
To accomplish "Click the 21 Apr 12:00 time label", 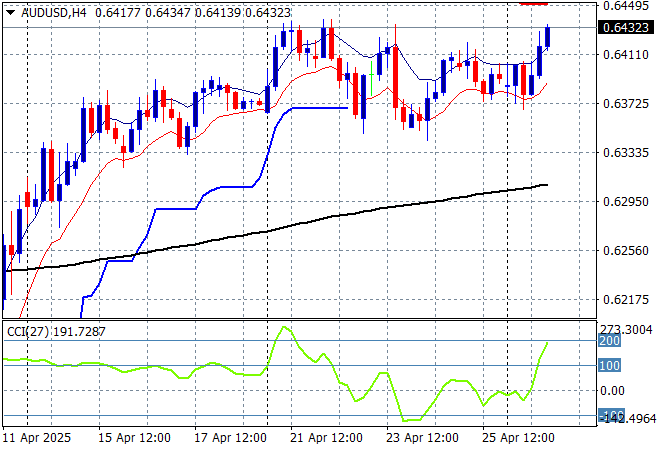I will (x=326, y=438).
